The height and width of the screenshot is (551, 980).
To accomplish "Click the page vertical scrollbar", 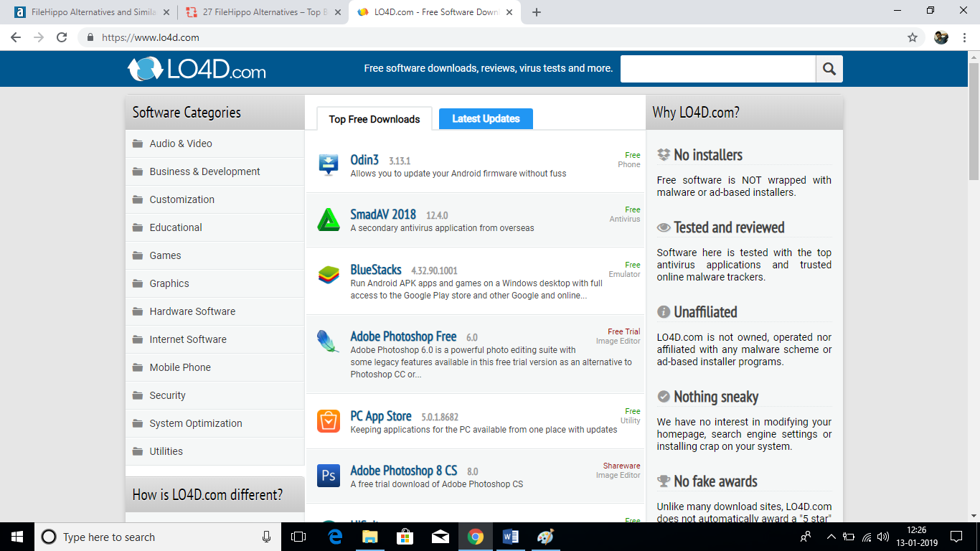I will 974,287.
